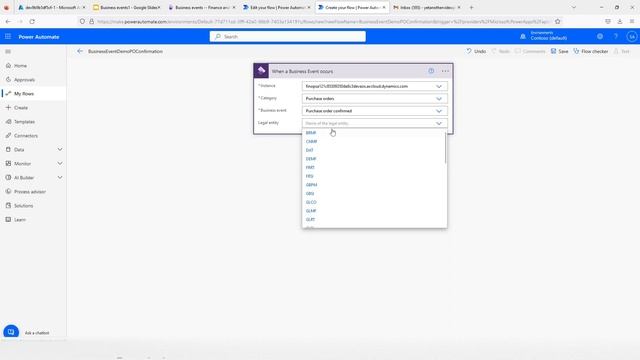Open a new browser tab
The image size is (640, 360).
[x=471, y=7]
